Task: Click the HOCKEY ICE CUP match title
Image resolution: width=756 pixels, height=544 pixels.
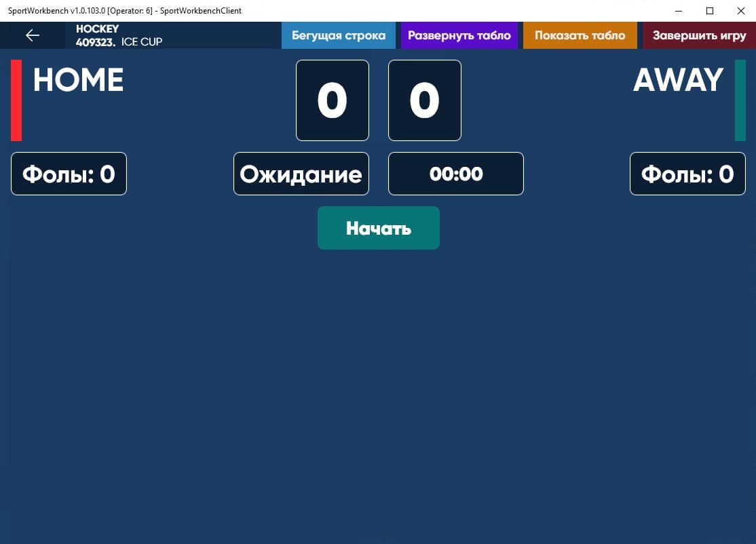Action: coord(119,35)
